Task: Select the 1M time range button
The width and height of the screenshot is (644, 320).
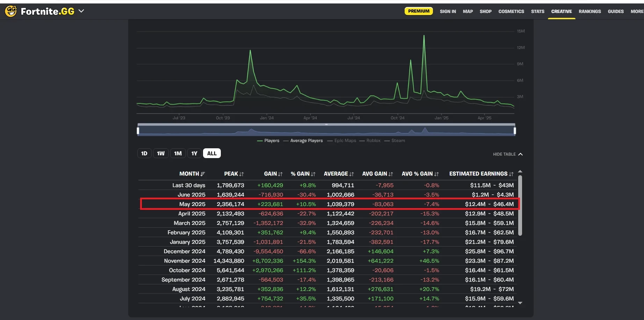Action: click(x=178, y=154)
